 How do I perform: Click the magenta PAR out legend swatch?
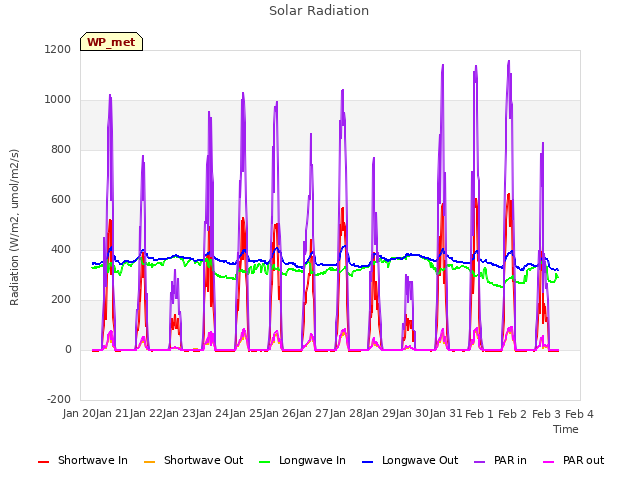(549, 462)
